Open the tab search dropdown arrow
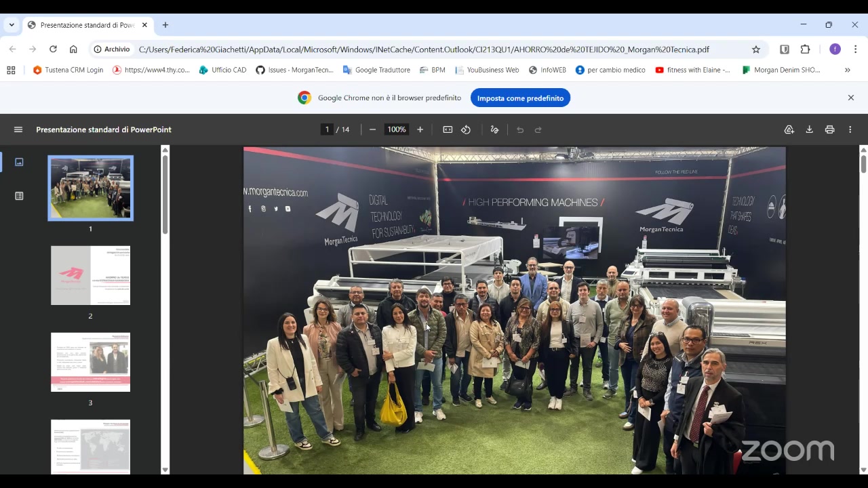This screenshot has height=488, width=868. 12,25
